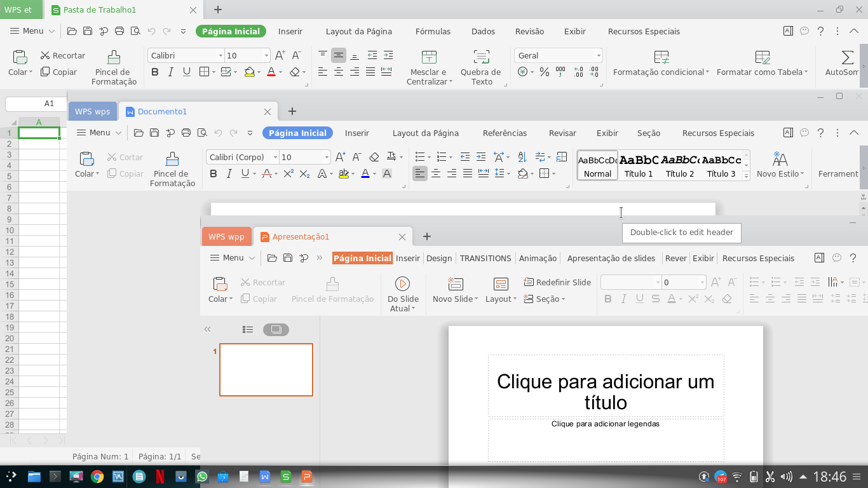Insert bullet list in the writer document
The image size is (868, 488).
419,157
